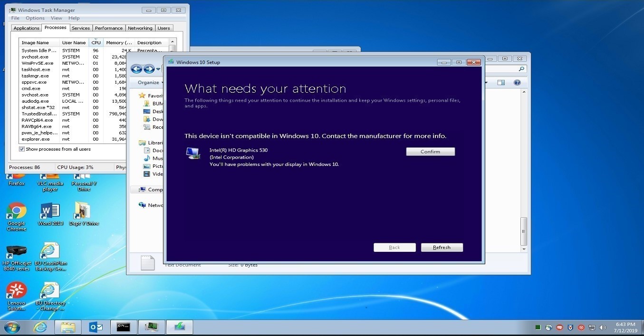Select Computer in the Explorer navigation pane
This screenshot has height=336, width=644.
click(151, 190)
